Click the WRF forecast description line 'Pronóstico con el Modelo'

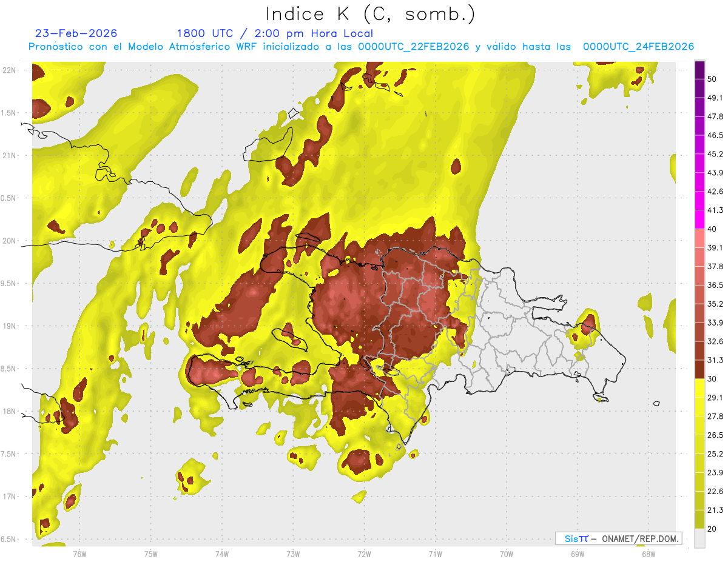point(97,47)
